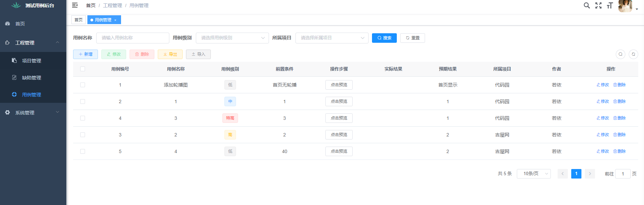The width and height of the screenshot is (644, 205).
Task: Edit the row with case number 5
Action: [603, 151]
